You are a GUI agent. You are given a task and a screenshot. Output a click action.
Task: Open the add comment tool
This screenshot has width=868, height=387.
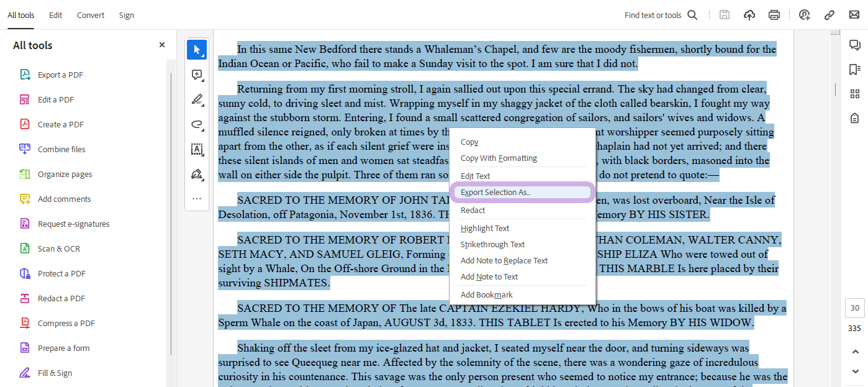pyautogui.click(x=197, y=75)
